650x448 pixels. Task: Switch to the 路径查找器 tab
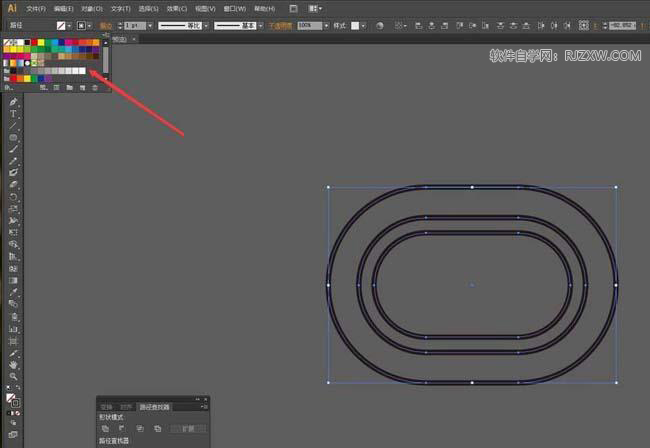pos(154,407)
